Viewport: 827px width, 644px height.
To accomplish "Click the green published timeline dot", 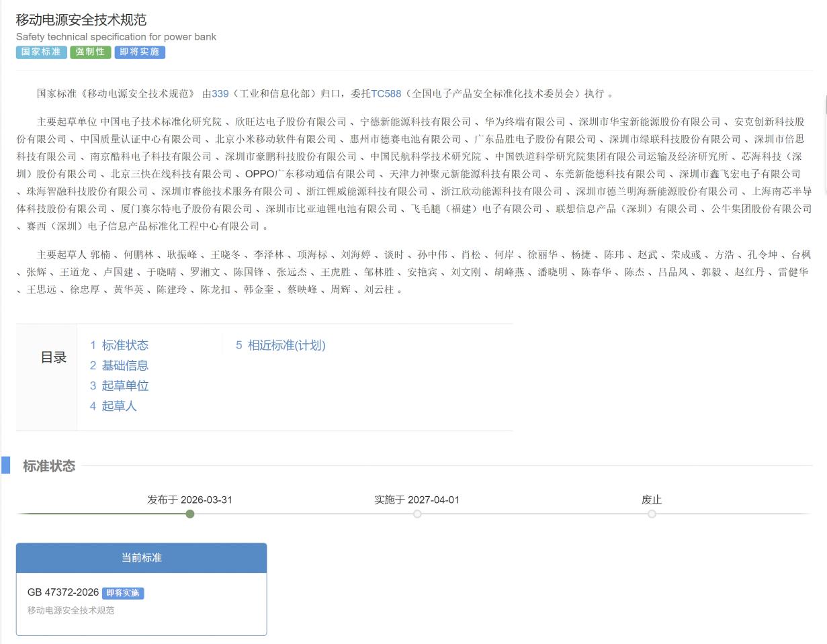I will pos(190,514).
